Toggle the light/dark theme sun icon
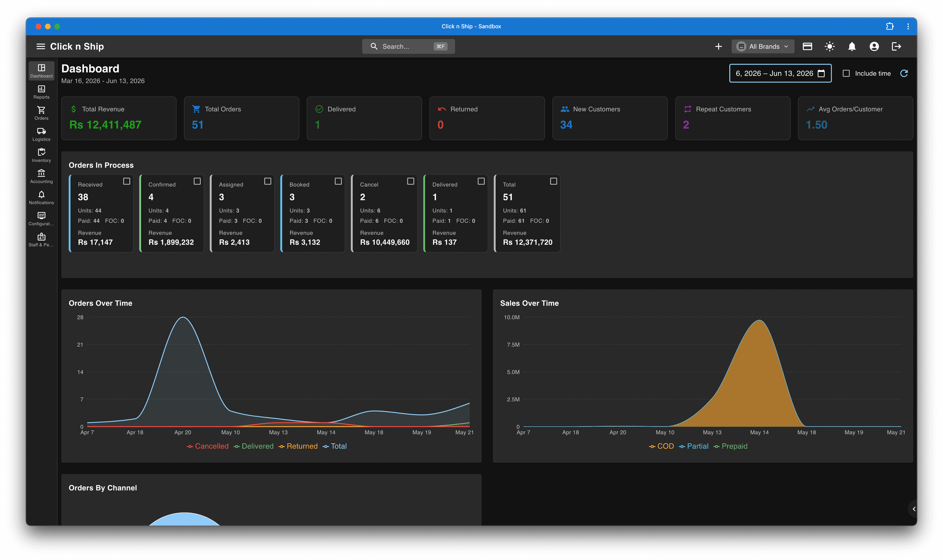 coord(829,46)
